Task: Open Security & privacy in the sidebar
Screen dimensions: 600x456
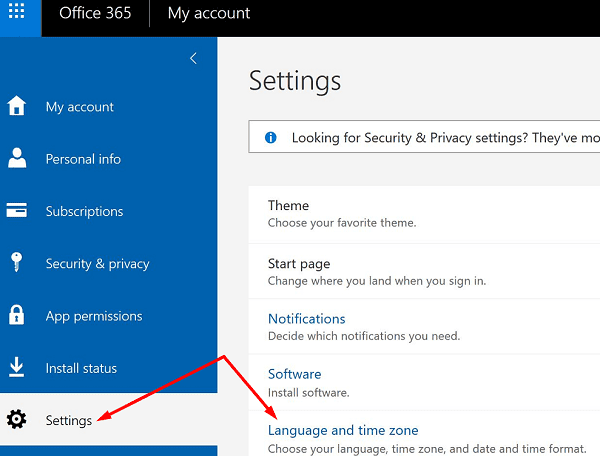Action: point(97,264)
